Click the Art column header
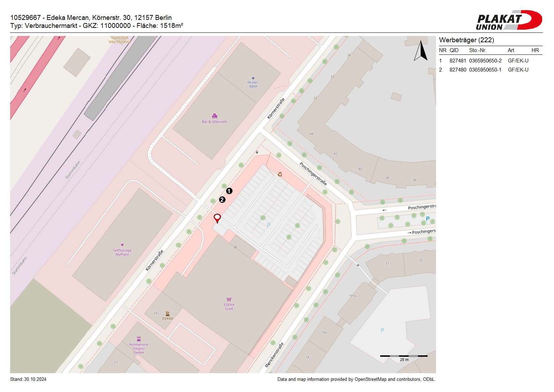This screenshot has height=392, width=554. pos(511,50)
